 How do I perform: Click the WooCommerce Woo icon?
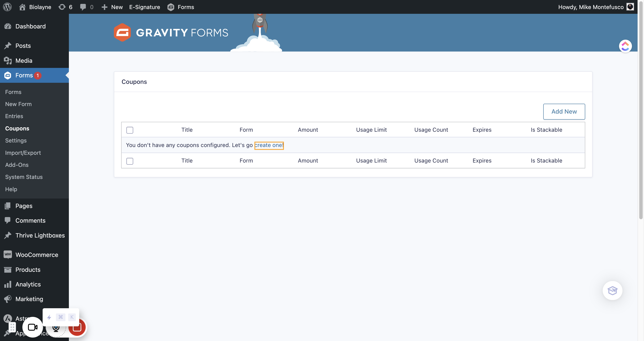pyautogui.click(x=8, y=254)
